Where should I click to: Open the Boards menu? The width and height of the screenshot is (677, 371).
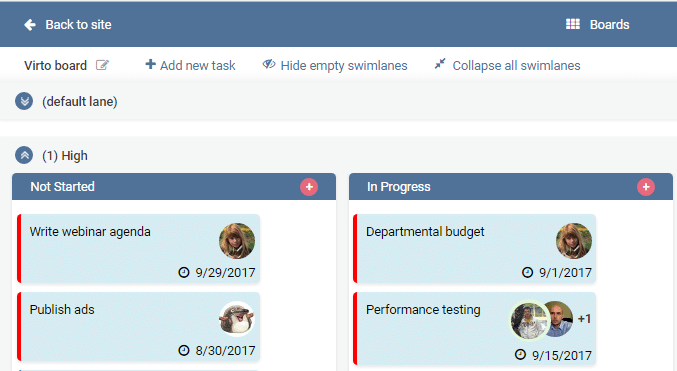click(598, 25)
